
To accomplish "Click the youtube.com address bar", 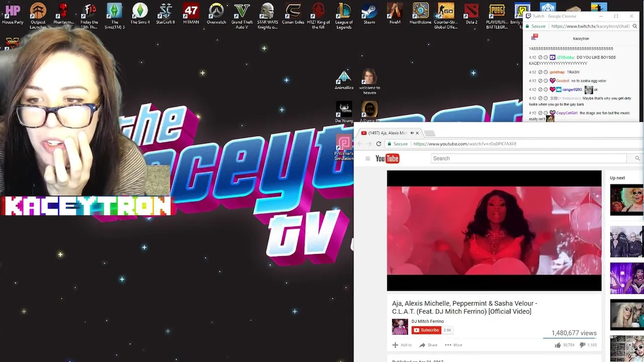I will coord(513,144).
